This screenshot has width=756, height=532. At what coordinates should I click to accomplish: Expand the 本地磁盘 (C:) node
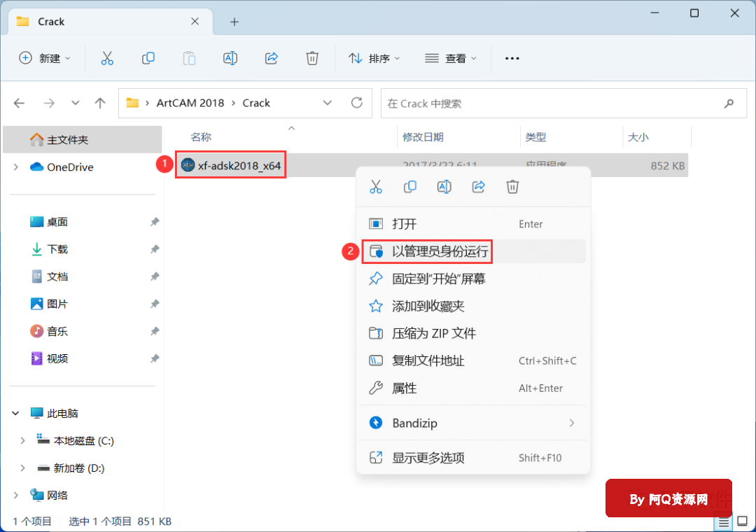(x=22, y=441)
